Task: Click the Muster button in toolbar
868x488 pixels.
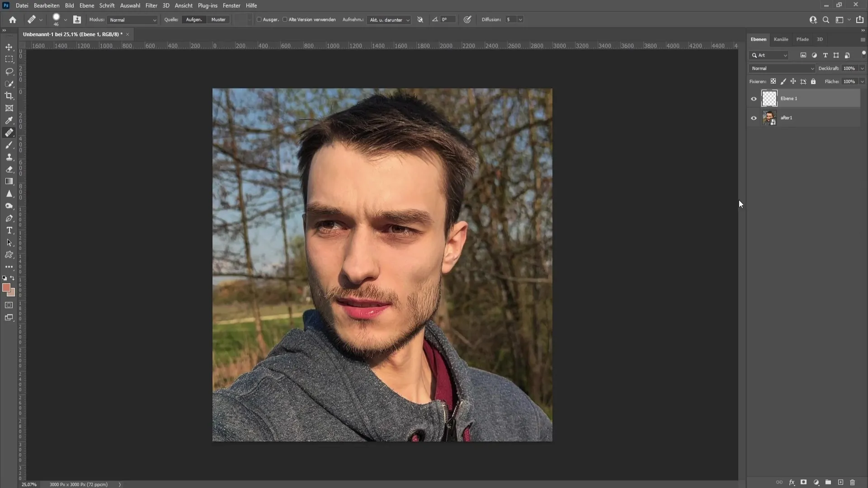Action: (x=219, y=19)
